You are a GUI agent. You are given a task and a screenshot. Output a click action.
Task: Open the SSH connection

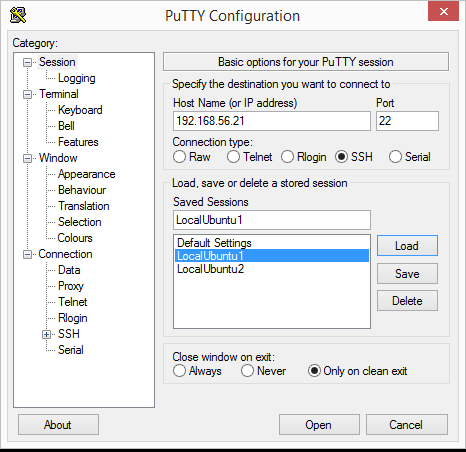pyautogui.click(x=319, y=425)
